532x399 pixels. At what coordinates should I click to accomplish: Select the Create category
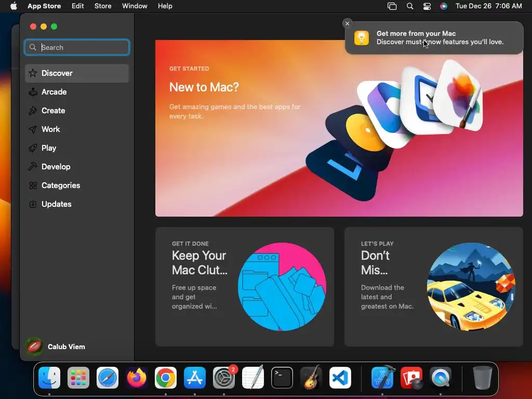pyautogui.click(x=77, y=111)
